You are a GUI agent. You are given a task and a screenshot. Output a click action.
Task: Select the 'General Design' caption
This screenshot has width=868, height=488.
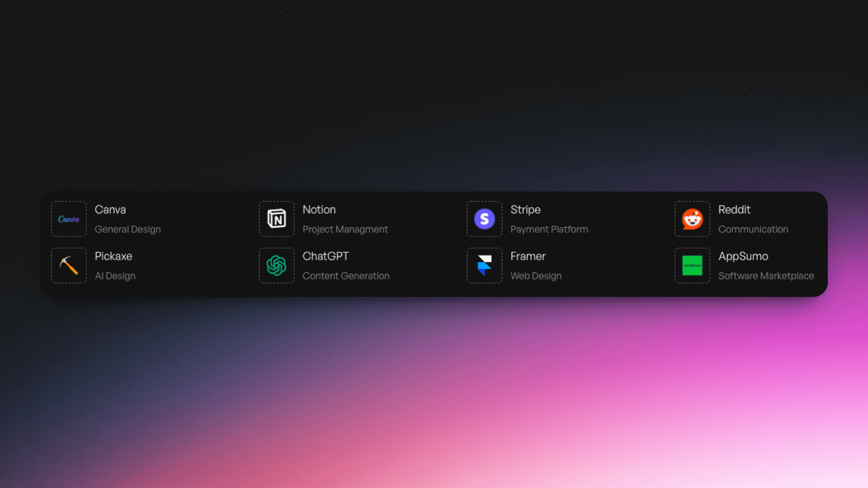(128, 230)
